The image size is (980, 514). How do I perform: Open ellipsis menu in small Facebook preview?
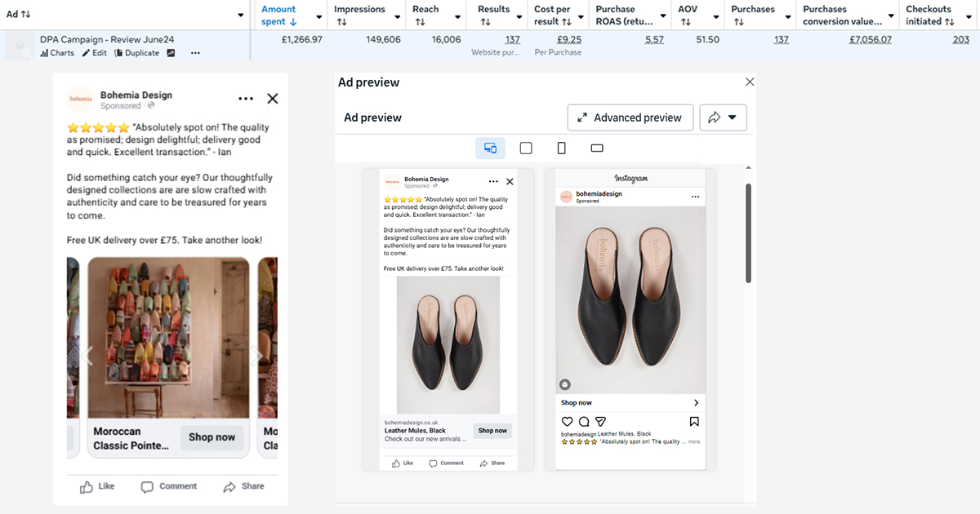coord(493,181)
